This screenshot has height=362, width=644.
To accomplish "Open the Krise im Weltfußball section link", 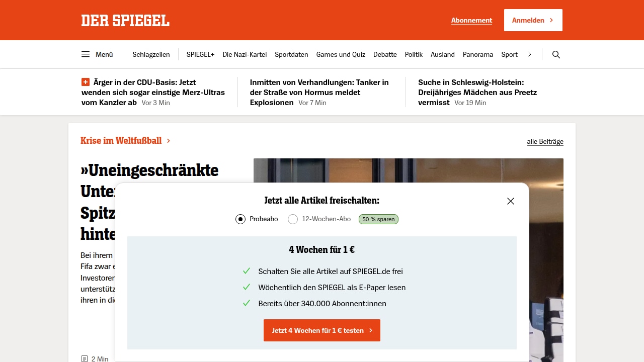I will [125, 141].
